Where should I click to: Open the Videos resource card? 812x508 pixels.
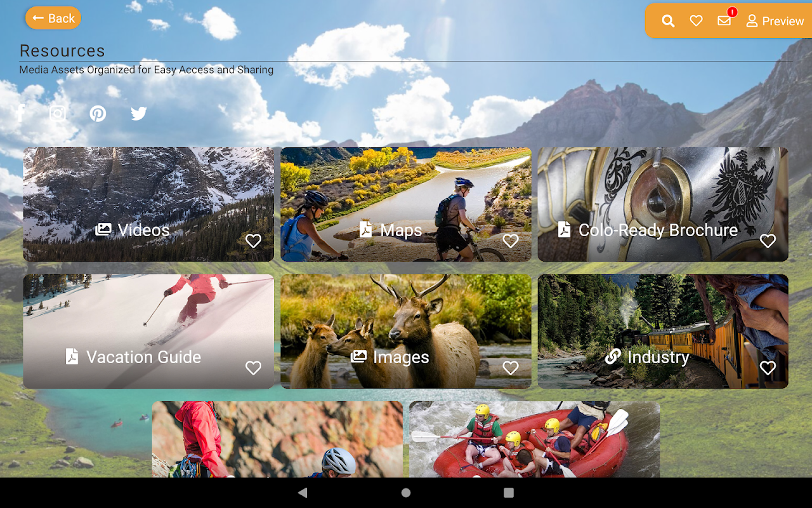pos(148,204)
